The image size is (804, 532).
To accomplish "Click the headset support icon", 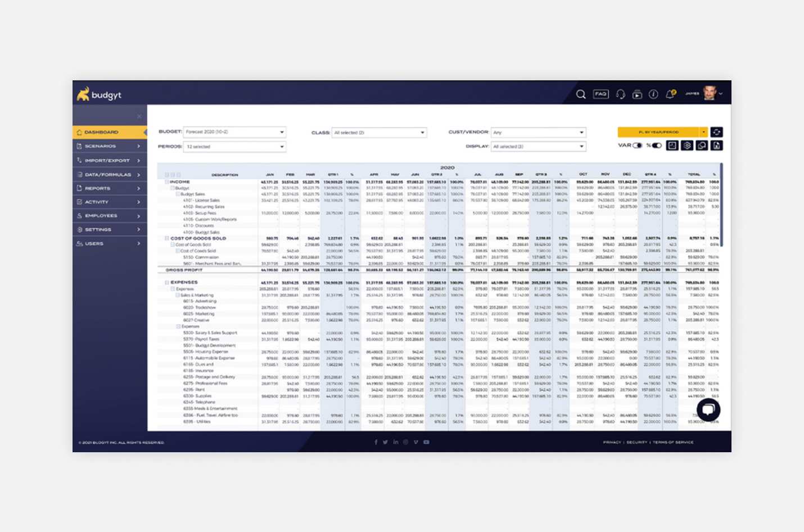I will click(621, 95).
